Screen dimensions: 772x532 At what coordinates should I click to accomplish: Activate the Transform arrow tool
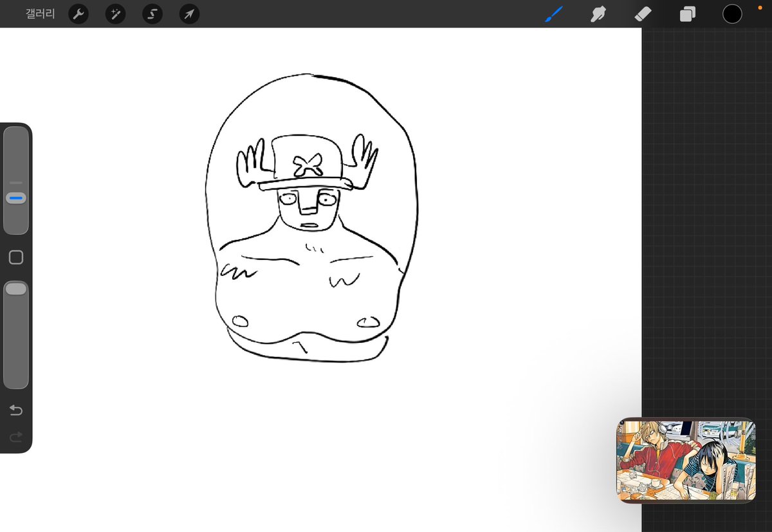189,14
